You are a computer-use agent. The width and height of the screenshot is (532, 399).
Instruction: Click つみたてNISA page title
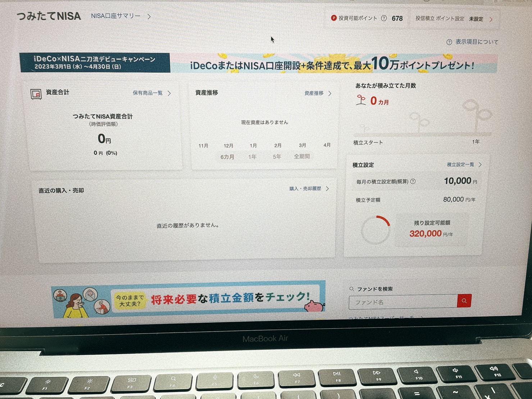49,16
